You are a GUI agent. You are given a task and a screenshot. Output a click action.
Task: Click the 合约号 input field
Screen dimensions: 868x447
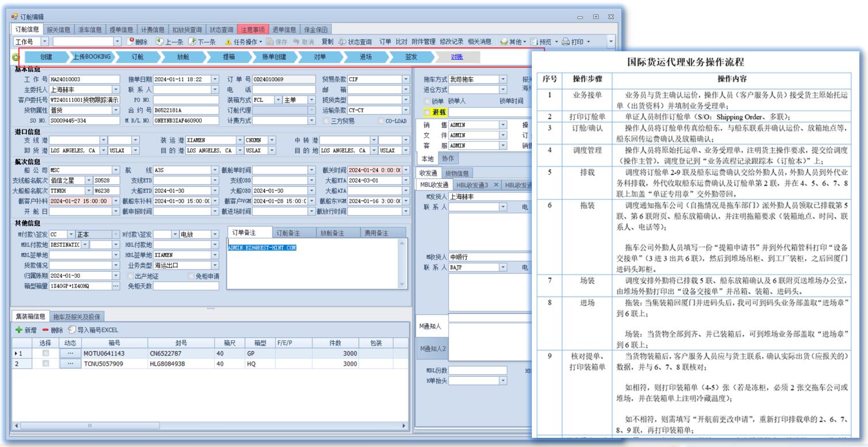177,110
